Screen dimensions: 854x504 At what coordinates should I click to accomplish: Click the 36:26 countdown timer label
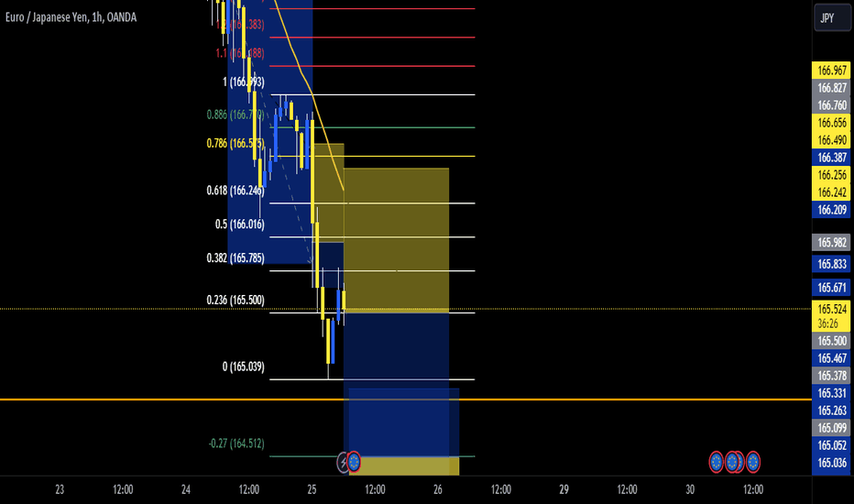click(x=827, y=323)
